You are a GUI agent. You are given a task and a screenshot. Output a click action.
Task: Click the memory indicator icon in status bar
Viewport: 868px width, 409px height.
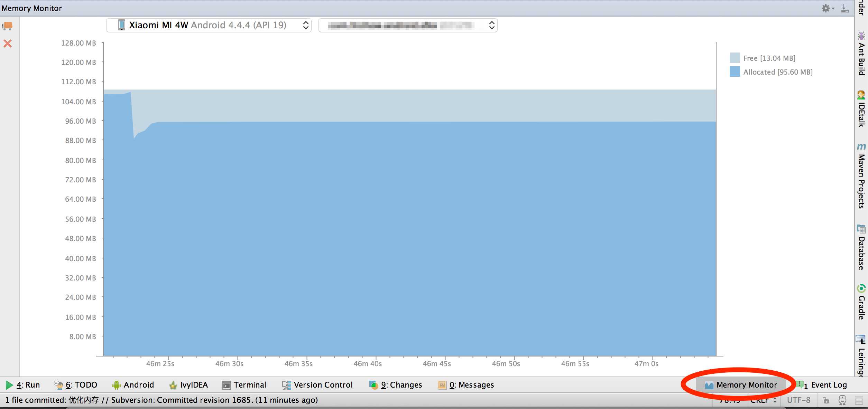tap(859, 400)
